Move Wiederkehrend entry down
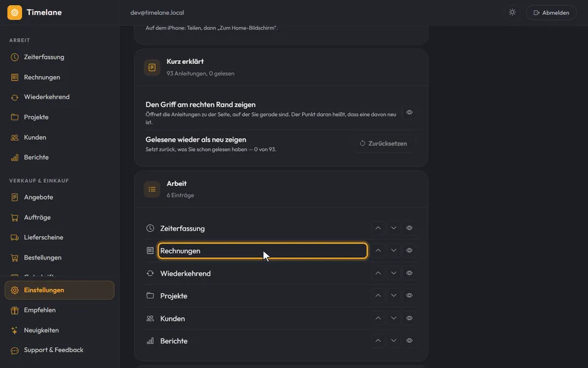The width and height of the screenshot is (588, 368). click(x=393, y=273)
